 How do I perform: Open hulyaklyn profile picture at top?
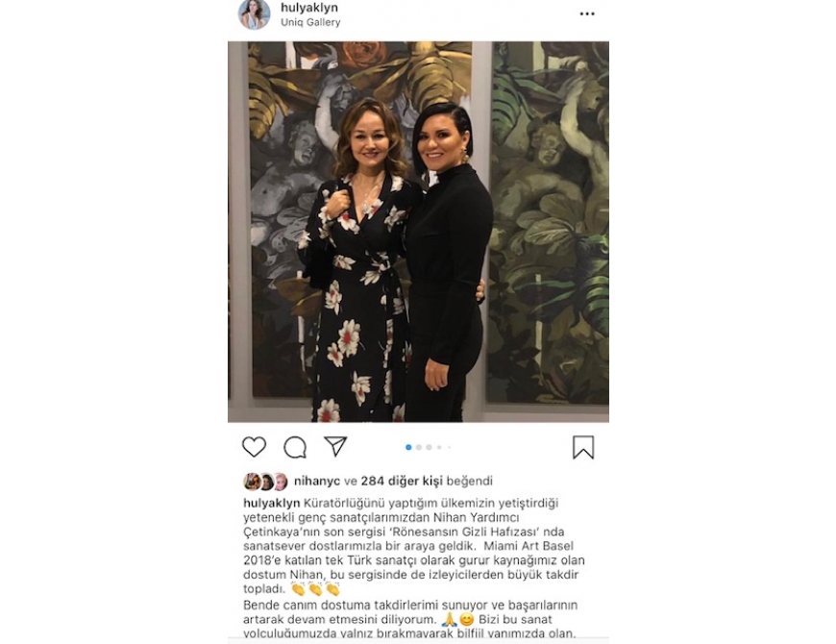(x=254, y=13)
